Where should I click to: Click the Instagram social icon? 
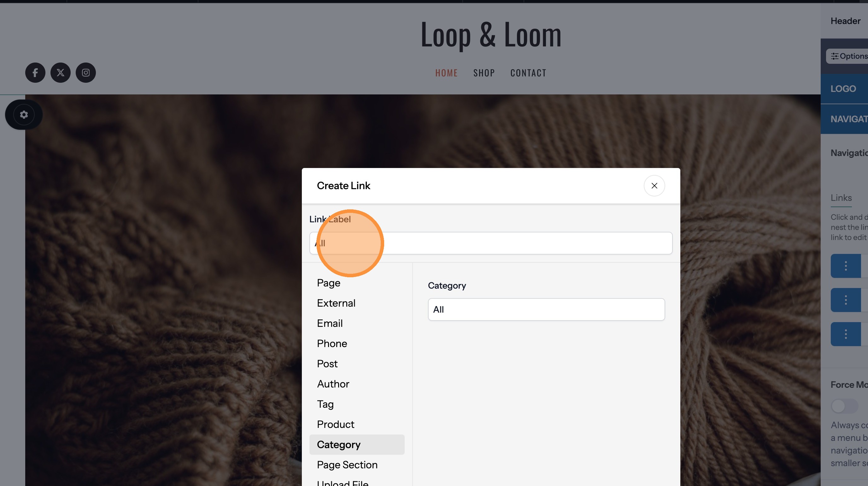[85, 73]
